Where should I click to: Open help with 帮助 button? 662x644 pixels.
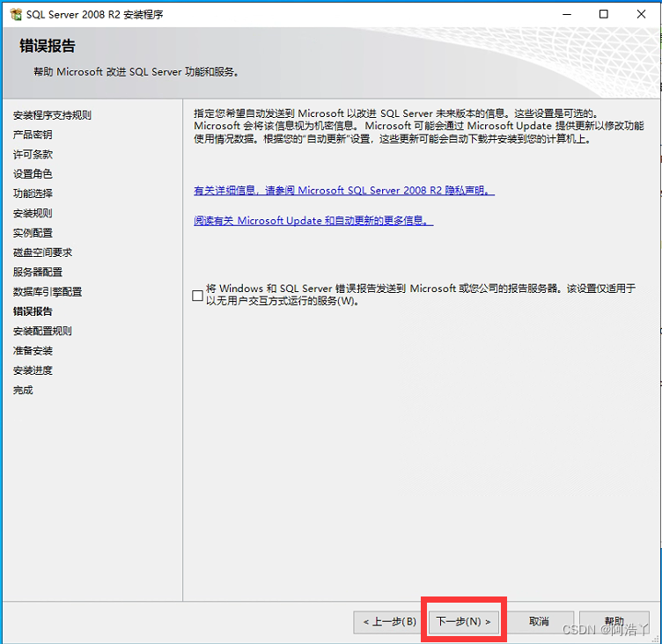click(614, 622)
